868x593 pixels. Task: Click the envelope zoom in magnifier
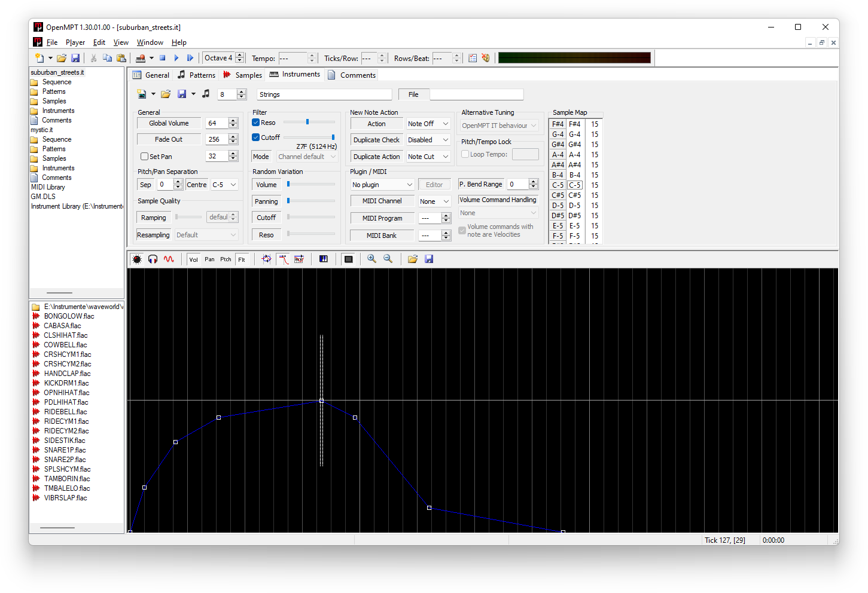tap(371, 259)
